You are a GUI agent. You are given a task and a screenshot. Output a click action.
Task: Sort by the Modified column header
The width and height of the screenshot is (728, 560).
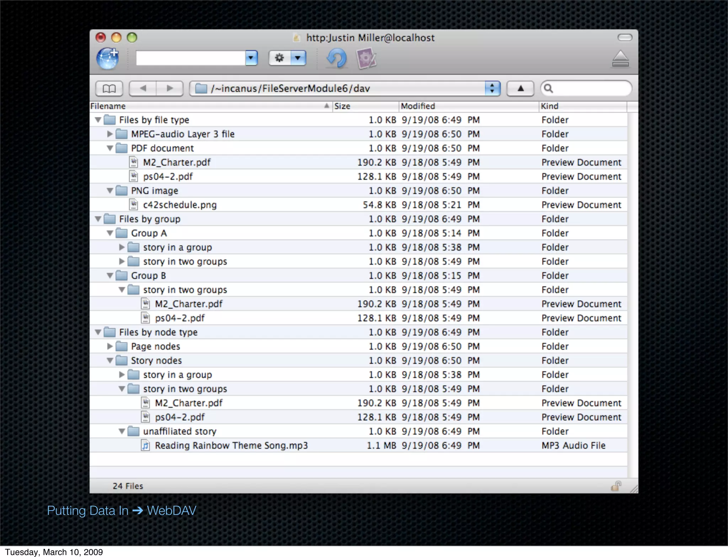469,106
